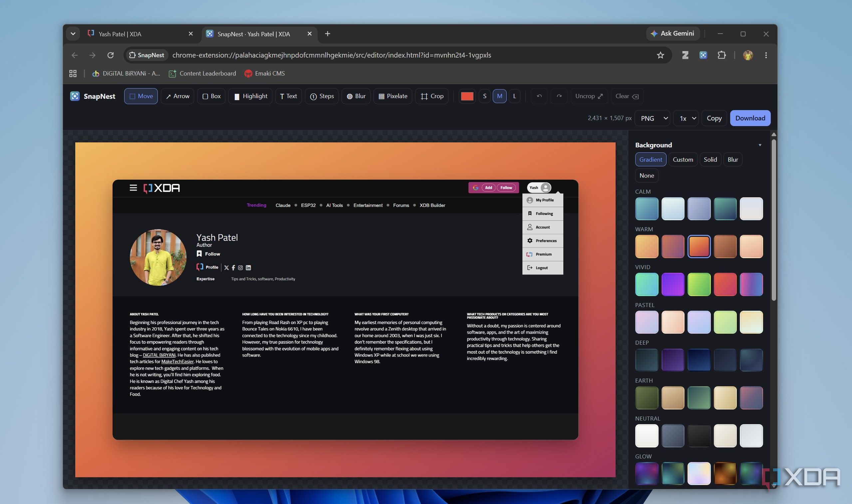Click the browser address bar URL

[x=331, y=55]
